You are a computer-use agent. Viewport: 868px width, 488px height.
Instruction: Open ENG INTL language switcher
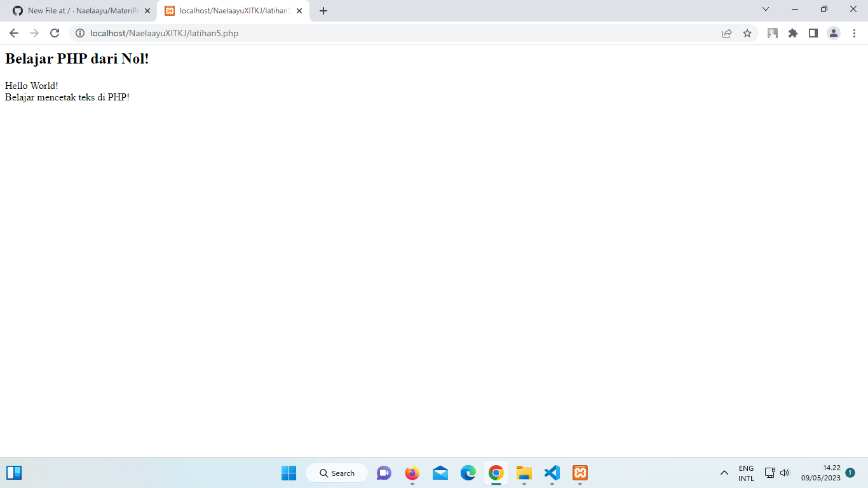(x=747, y=473)
